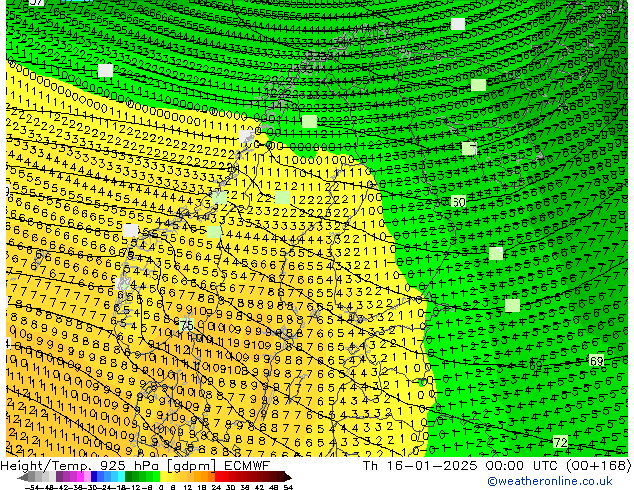
Task: Click the 54 value on legend scale
Action: click(x=288, y=488)
